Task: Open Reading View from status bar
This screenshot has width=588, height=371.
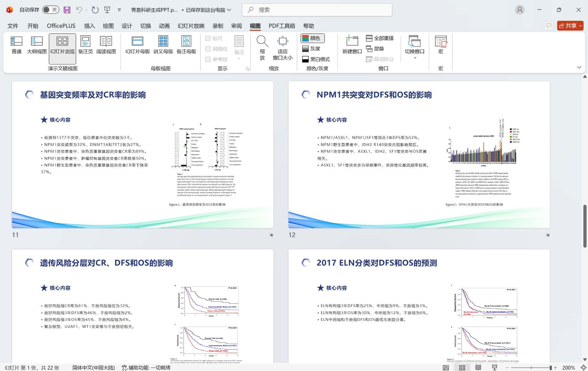Action: pyautogui.click(x=478, y=367)
